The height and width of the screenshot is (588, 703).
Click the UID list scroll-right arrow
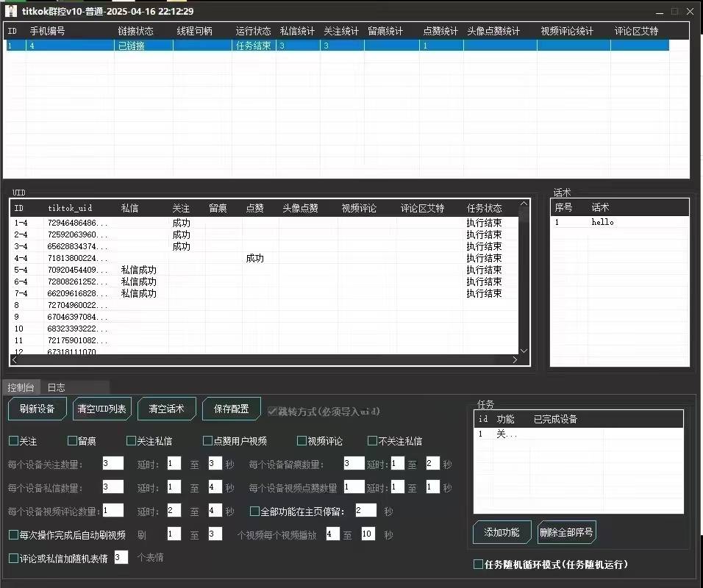(516, 360)
